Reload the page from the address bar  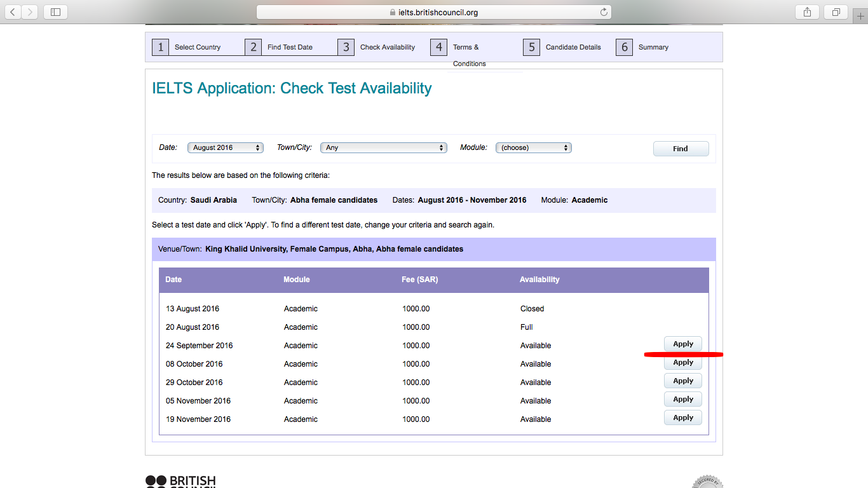tap(604, 12)
